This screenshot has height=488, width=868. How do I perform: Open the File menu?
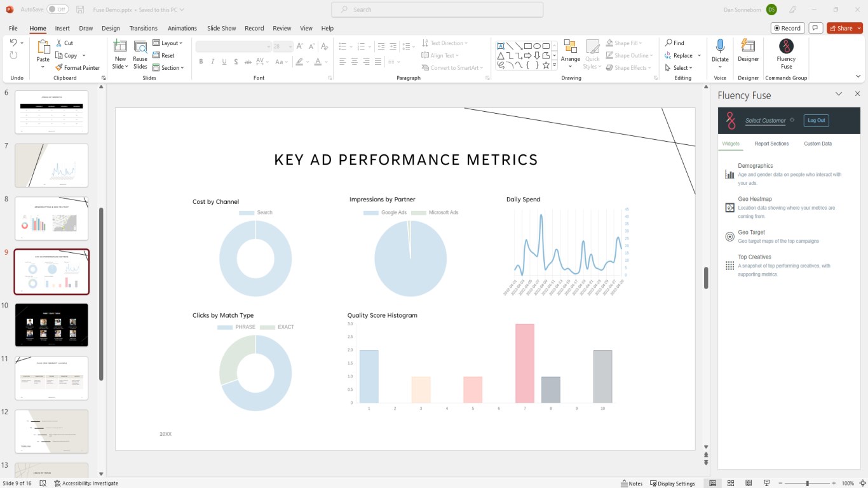click(13, 28)
